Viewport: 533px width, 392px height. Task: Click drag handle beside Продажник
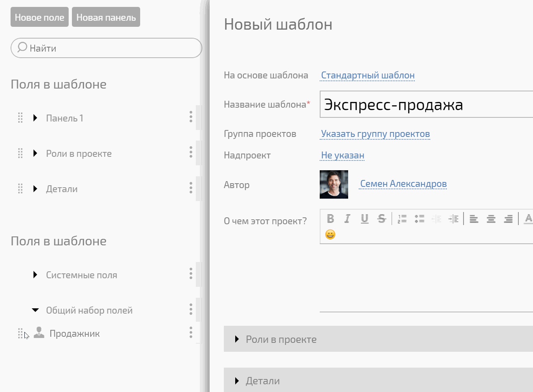click(x=20, y=334)
